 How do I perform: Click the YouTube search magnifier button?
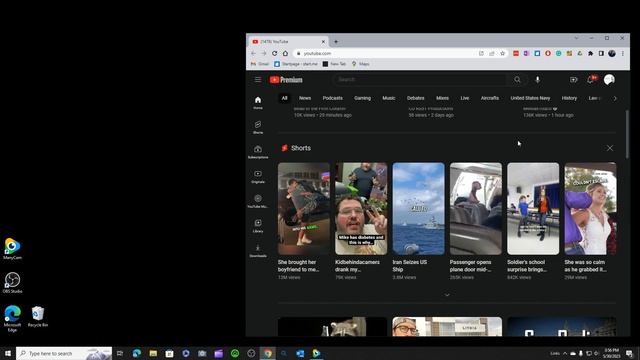[x=517, y=80]
